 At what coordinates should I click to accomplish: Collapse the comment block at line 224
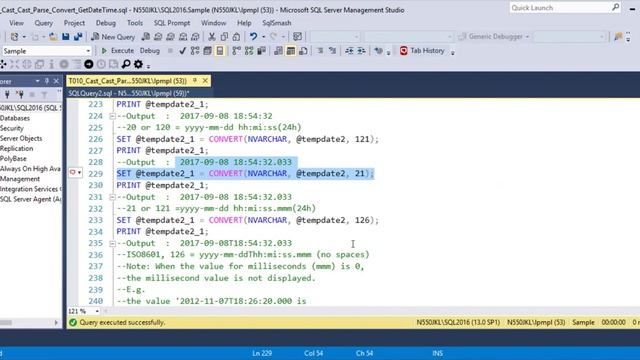tap(112, 116)
